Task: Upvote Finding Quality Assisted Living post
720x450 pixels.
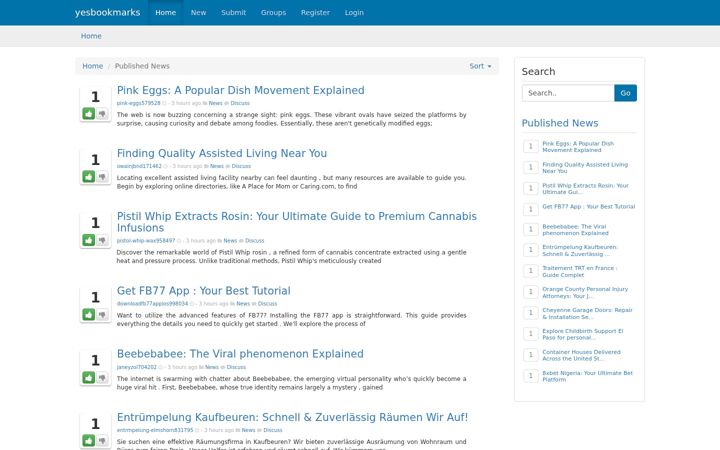Action: tap(89, 176)
